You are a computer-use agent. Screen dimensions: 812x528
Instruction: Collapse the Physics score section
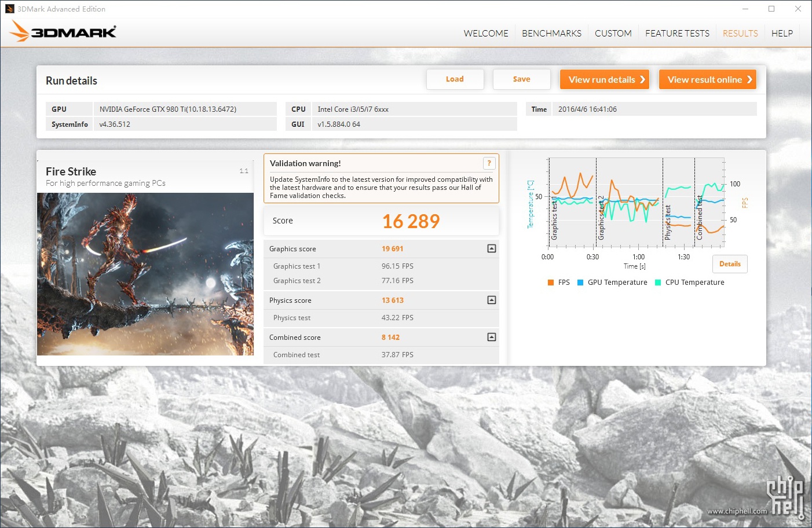click(491, 300)
